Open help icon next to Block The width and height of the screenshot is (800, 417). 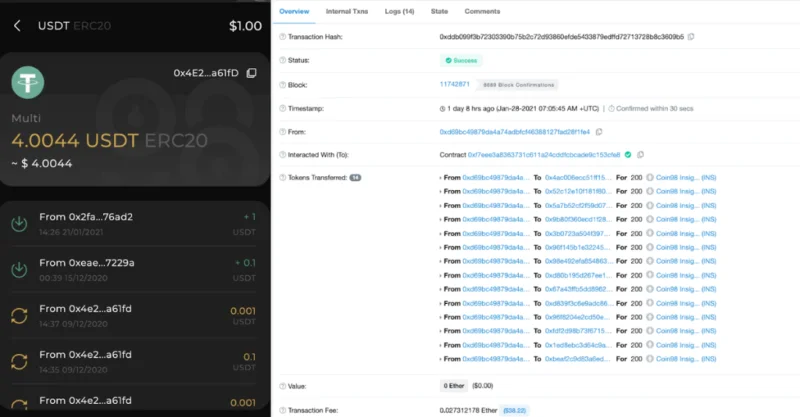283,85
